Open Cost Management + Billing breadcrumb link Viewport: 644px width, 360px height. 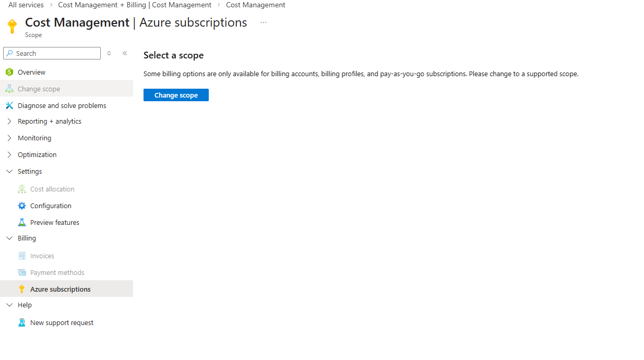(x=135, y=5)
